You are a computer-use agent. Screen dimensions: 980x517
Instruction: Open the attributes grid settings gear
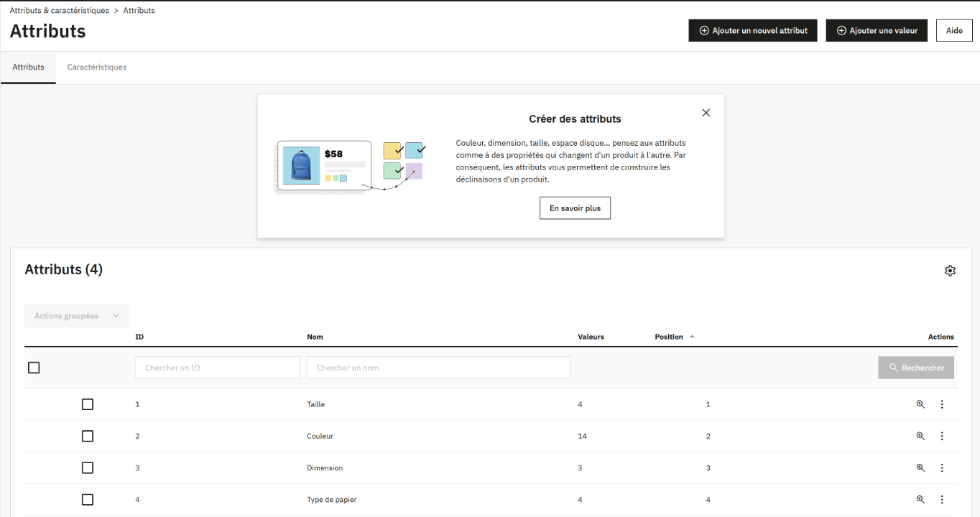[x=950, y=271]
